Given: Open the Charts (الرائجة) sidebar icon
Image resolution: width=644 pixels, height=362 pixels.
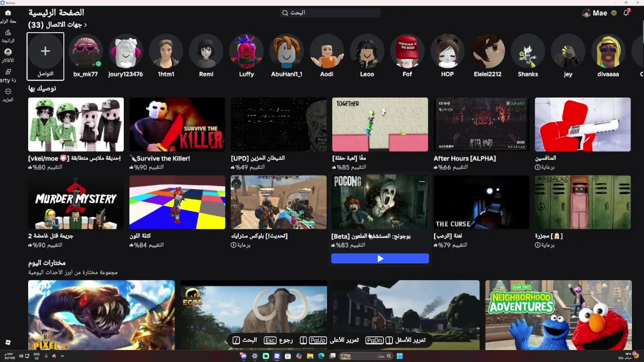Looking at the screenshot, I should click(8, 33).
